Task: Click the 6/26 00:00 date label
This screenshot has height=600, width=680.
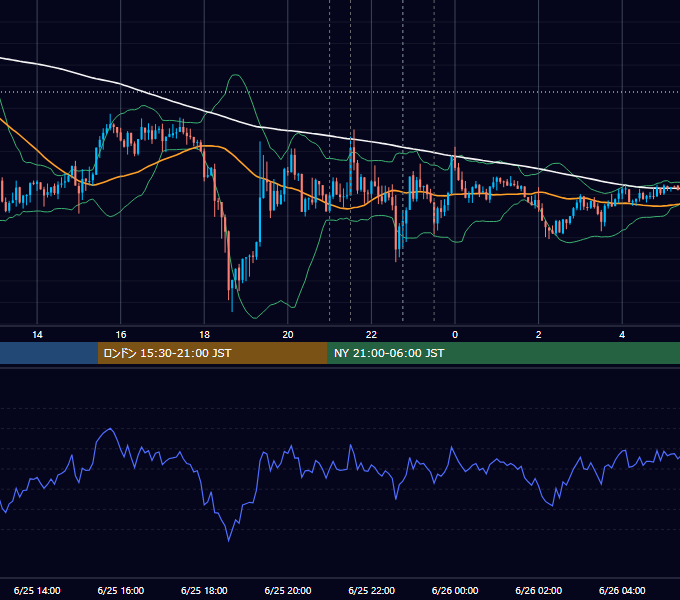Action: tap(455, 590)
